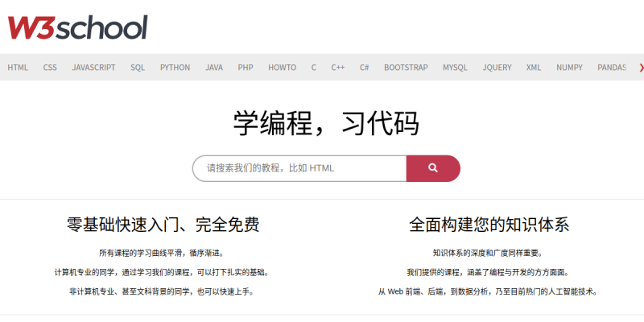
Task: Click the text 知识体系的深度和广度同样重要。
Action: 489,253
